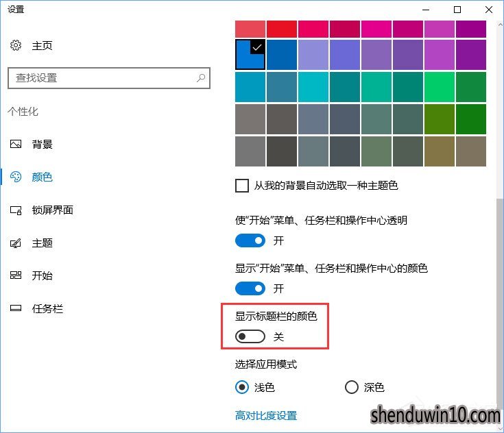Image resolution: width=504 pixels, height=433 pixels.
Task: Toggle off transparency for Start menu and taskbar
Action: [x=250, y=240]
